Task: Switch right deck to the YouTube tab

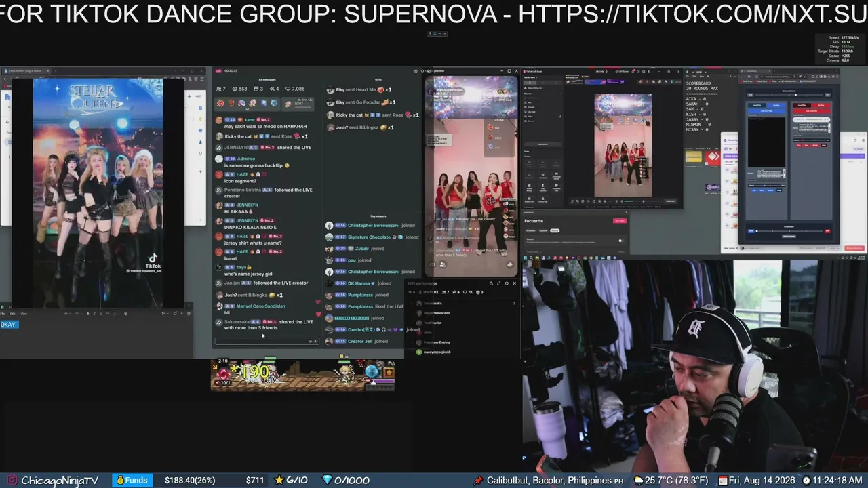Action: tap(821, 105)
